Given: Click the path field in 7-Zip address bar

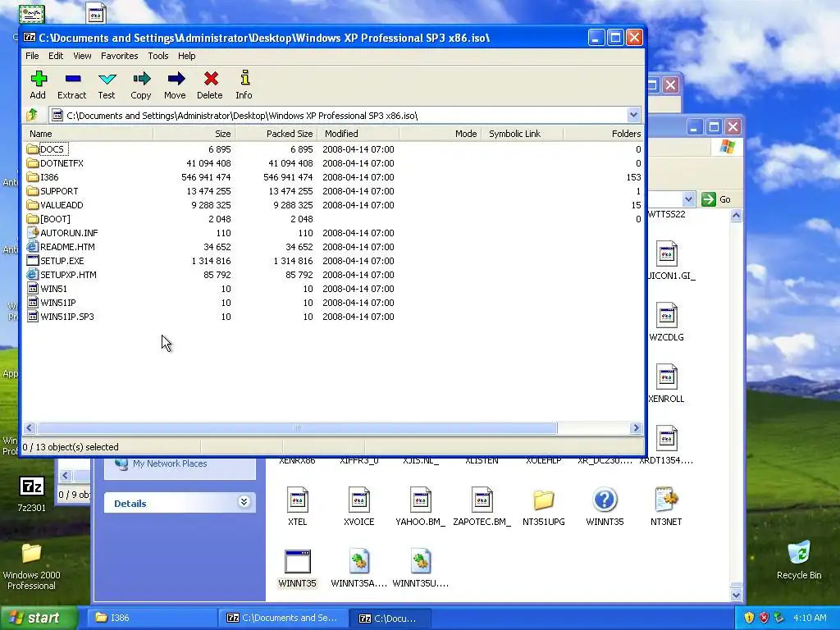Looking at the screenshot, I should (x=337, y=115).
